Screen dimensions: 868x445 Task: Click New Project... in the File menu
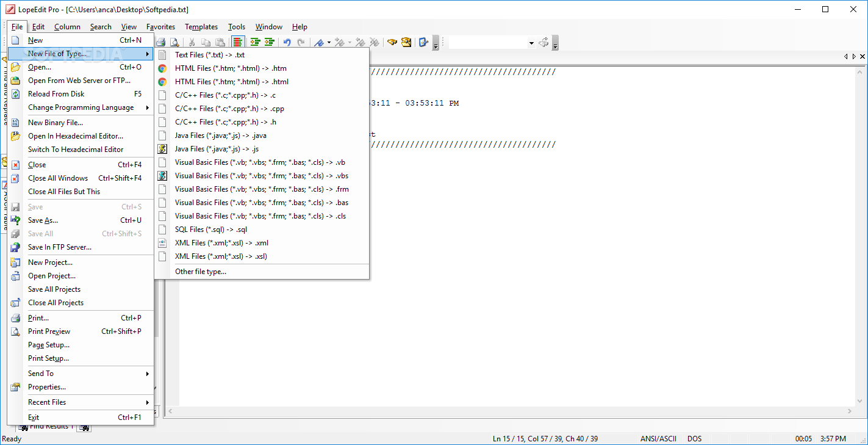(x=81, y=262)
